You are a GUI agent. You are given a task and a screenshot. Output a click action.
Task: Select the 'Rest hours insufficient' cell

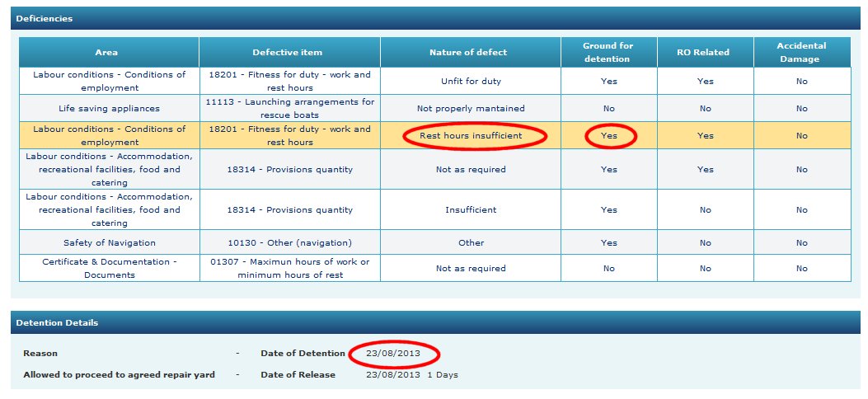[x=471, y=135]
